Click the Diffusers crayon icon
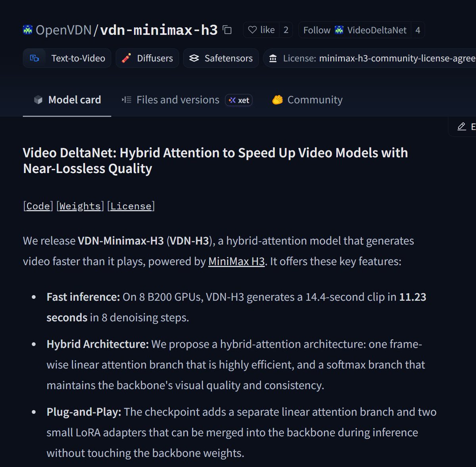 pos(126,58)
